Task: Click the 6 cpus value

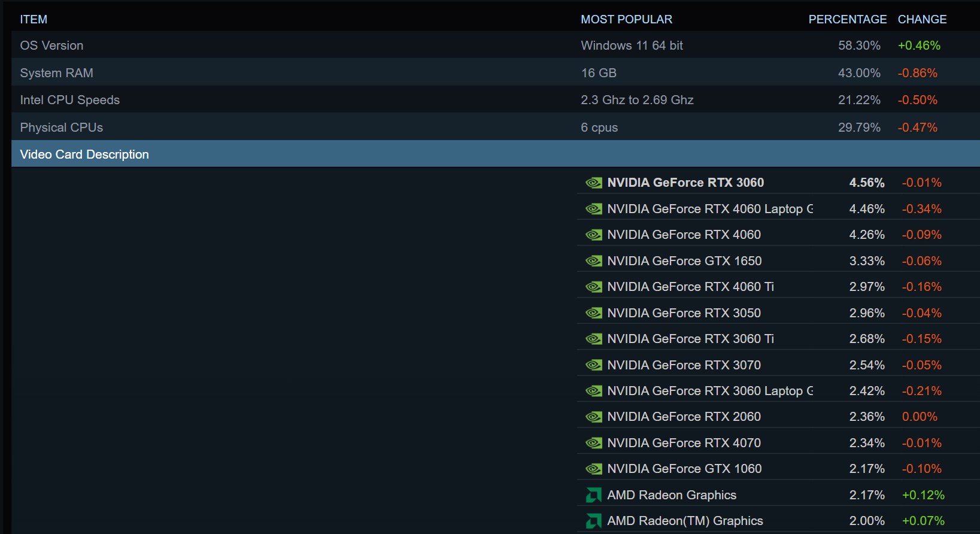Action: point(599,128)
